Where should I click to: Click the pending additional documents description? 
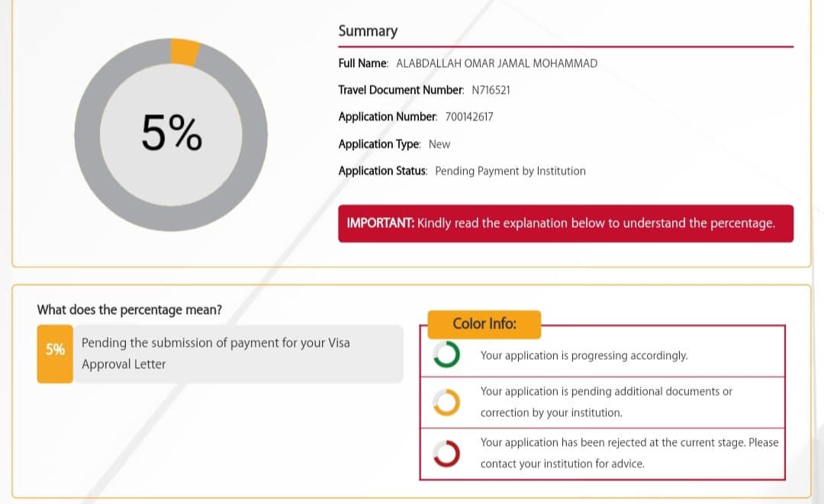[606, 402]
